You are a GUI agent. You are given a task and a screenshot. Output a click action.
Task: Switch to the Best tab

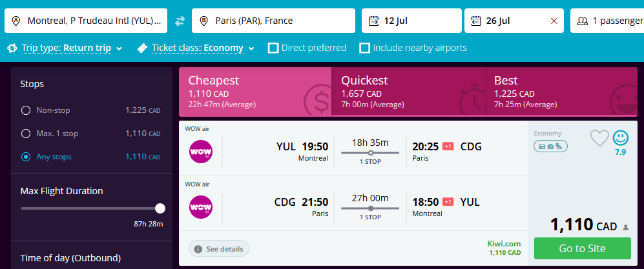561,92
